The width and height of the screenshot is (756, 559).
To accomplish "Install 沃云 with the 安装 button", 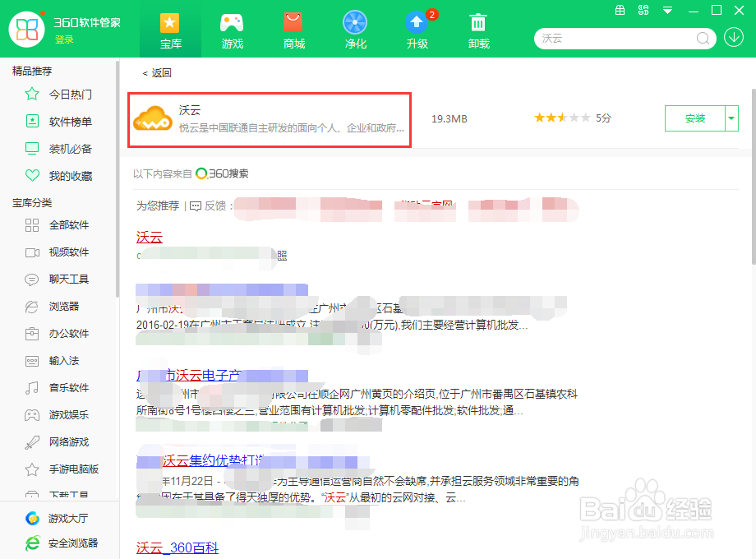I will [696, 118].
